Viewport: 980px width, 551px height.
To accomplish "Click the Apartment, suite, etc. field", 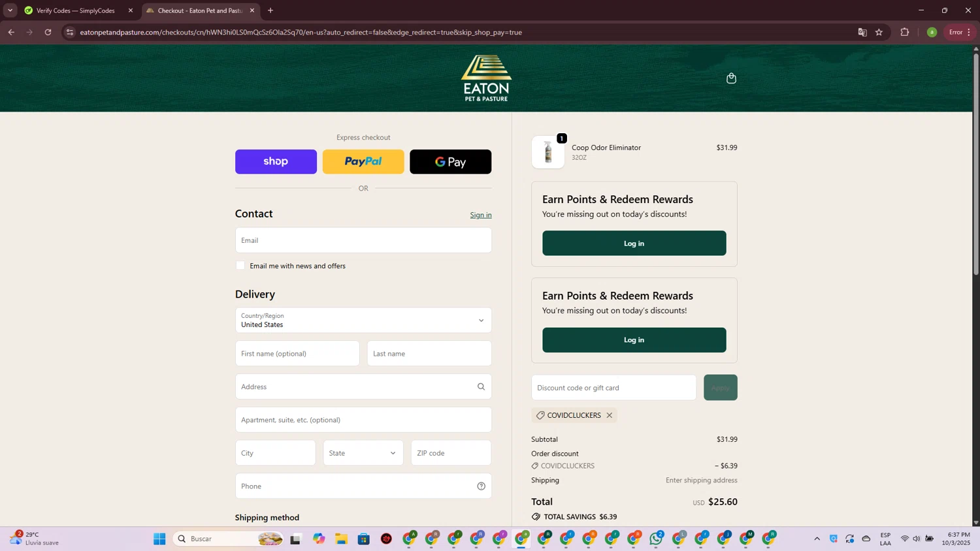I will click(363, 420).
